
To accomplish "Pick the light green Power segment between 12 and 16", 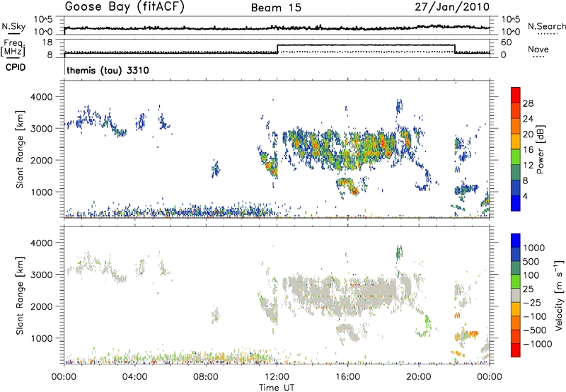I will tap(516, 157).
